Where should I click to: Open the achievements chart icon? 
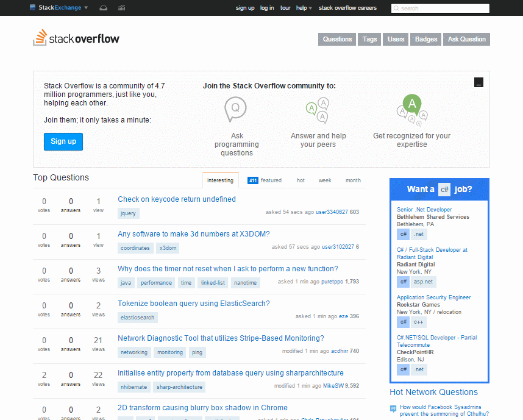pos(121,8)
